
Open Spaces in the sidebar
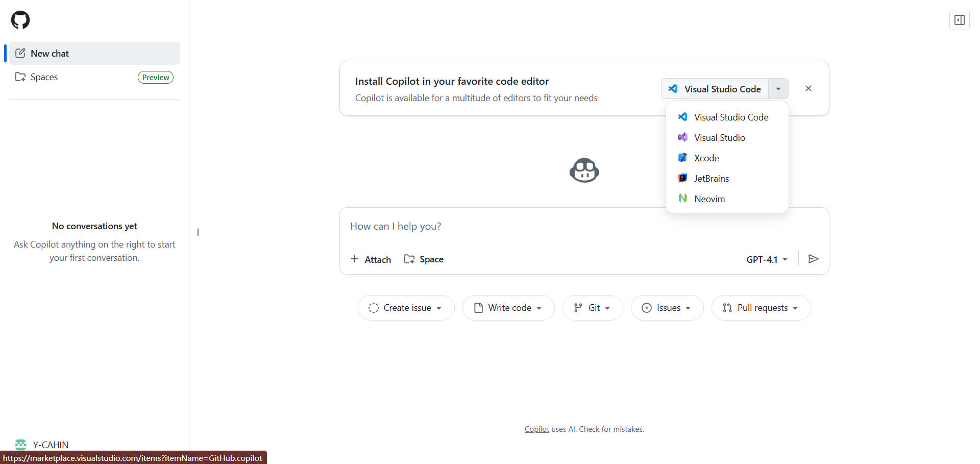[x=44, y=77]
